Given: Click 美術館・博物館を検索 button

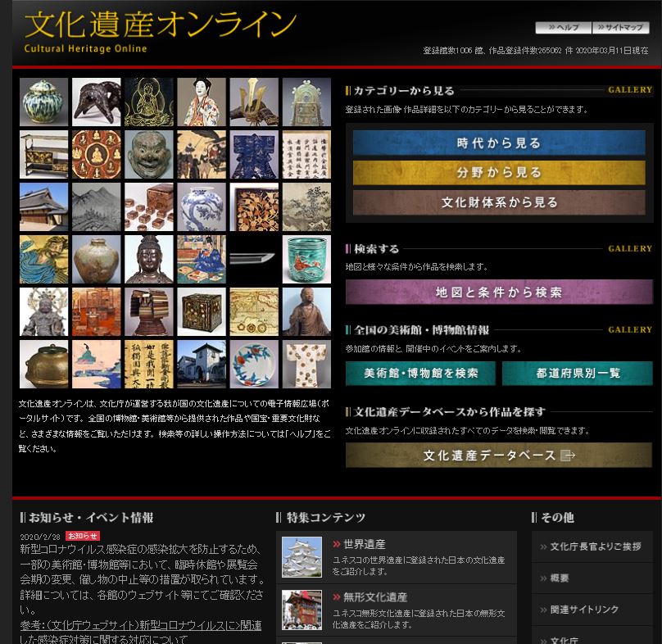Looking at the screenshot, I should pyautogui.click(x=420, y=374).
